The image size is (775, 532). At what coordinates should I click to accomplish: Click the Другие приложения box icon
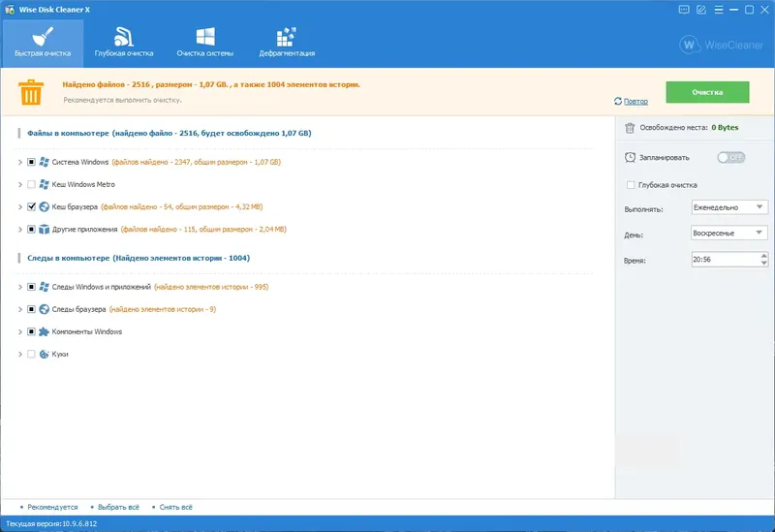44,230
